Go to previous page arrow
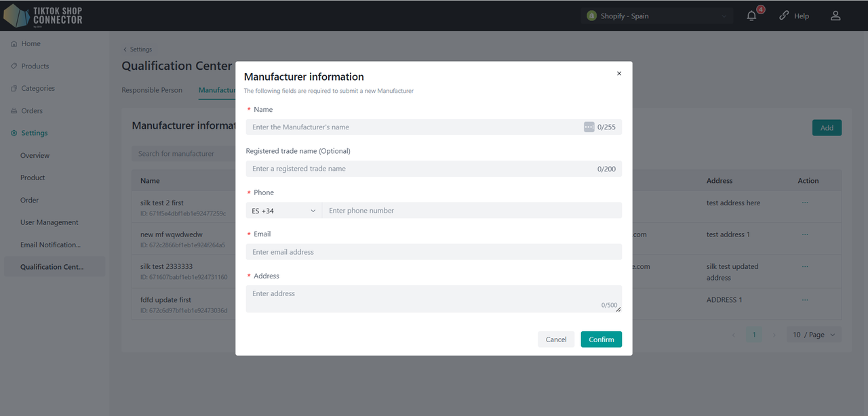Viewport: 868px width, 416px height. tap(733, 335)
